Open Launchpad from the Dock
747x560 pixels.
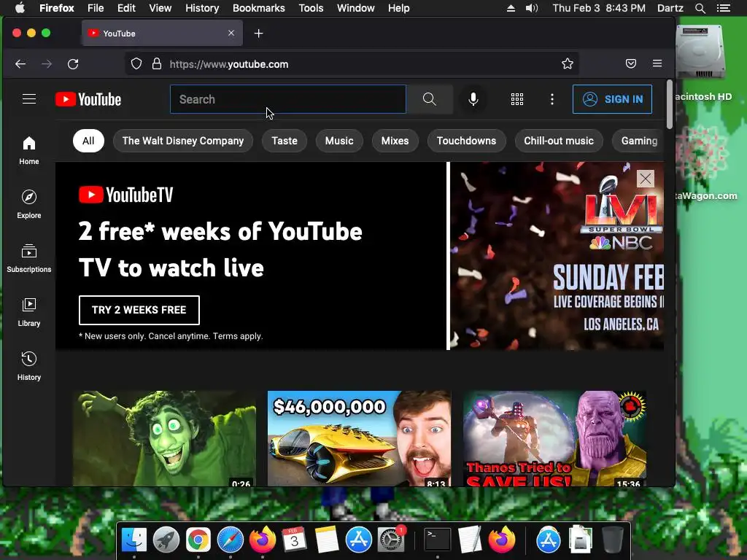tap(166, 540)
